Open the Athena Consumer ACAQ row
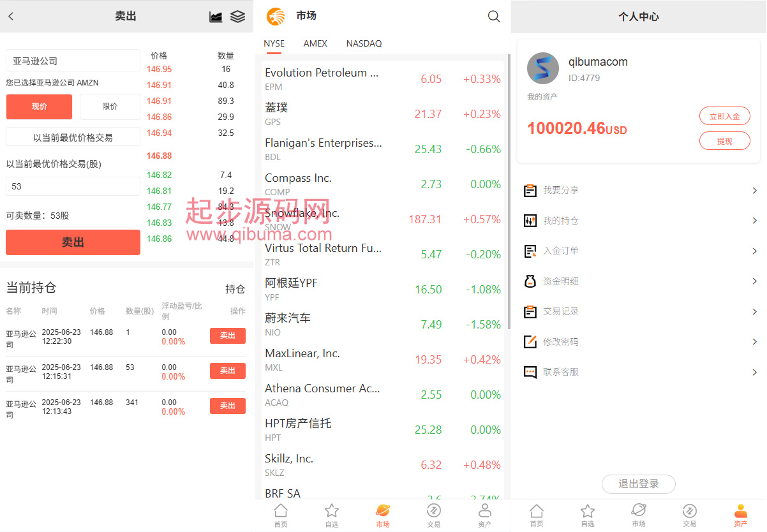The width and height of the screenshot is (767, 532). pos(382,395)
